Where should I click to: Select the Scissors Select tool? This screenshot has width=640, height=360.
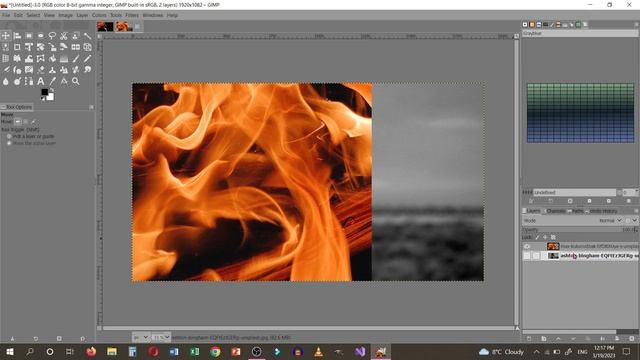64,36
